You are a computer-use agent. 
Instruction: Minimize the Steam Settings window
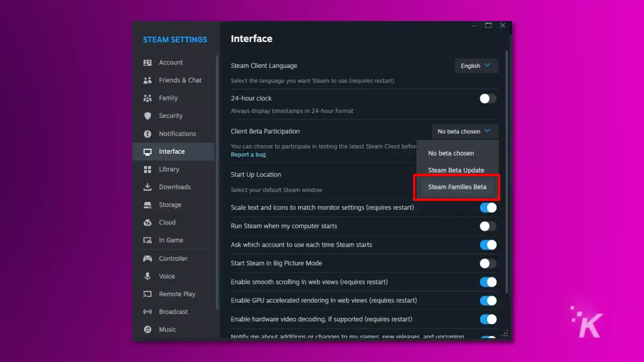pyautogui.click(x=474, y=25)
